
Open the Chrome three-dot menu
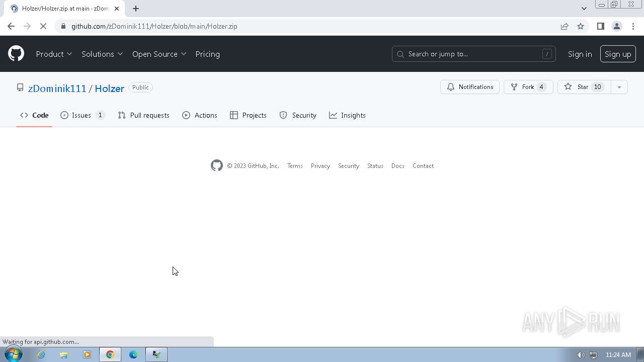coord(632,26)
